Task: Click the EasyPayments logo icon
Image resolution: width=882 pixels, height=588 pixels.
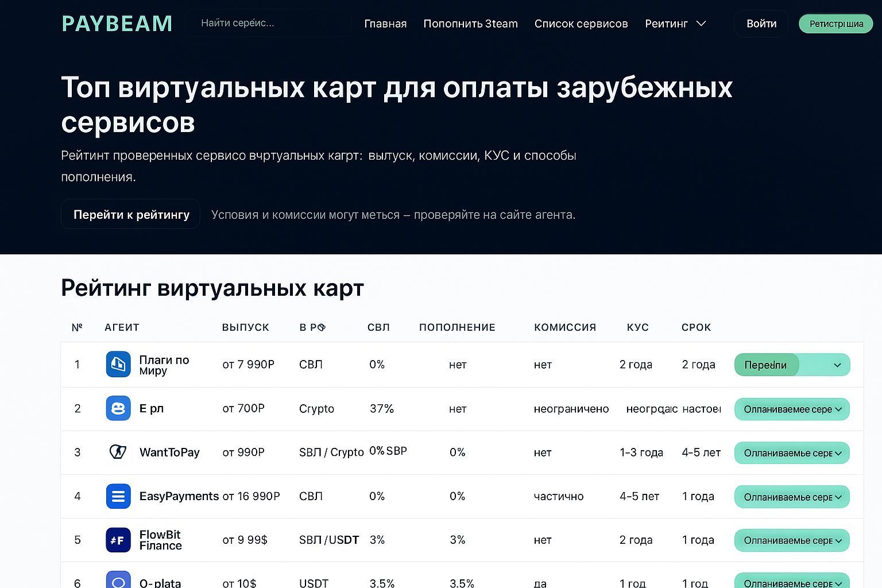Action: [x=118, y=496]
